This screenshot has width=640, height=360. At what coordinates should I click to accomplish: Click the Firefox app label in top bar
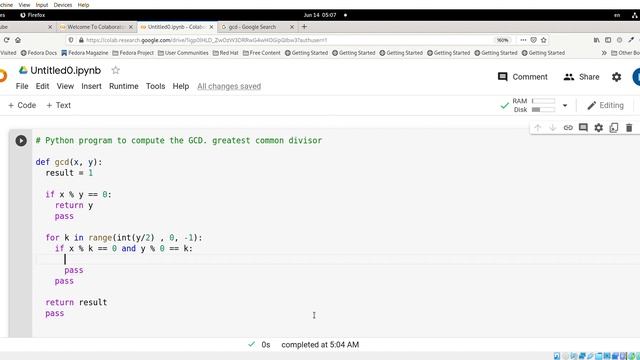click(x=33, y=15)
